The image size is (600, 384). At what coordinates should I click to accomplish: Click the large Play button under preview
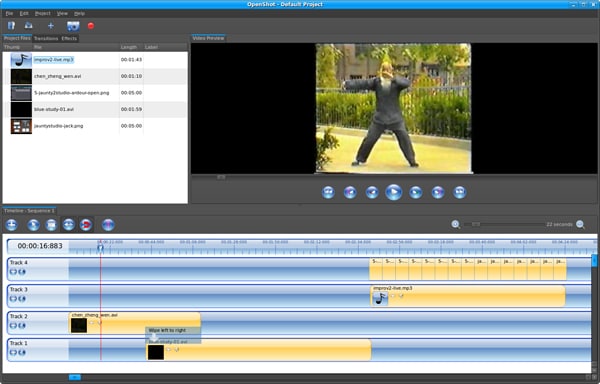[x=394, y=192]
